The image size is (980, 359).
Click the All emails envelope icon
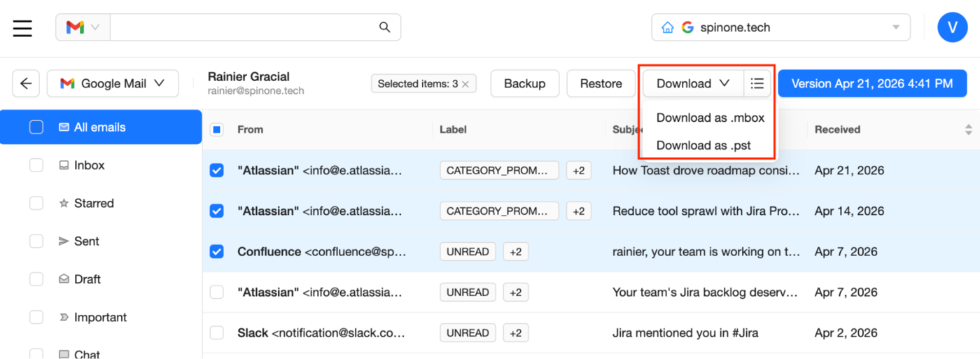click(64, 127)
